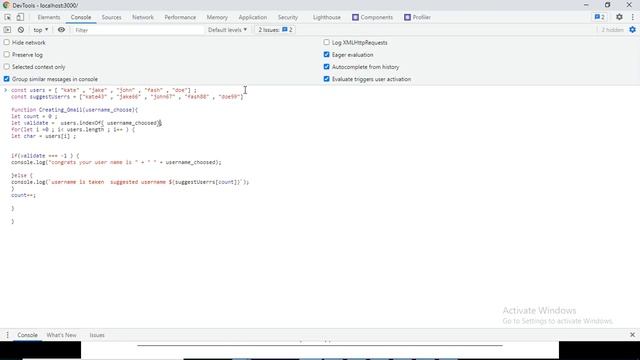Restore down the DevTools window
The width and height of the screenshot is (640, 360).
pos(607,5)
